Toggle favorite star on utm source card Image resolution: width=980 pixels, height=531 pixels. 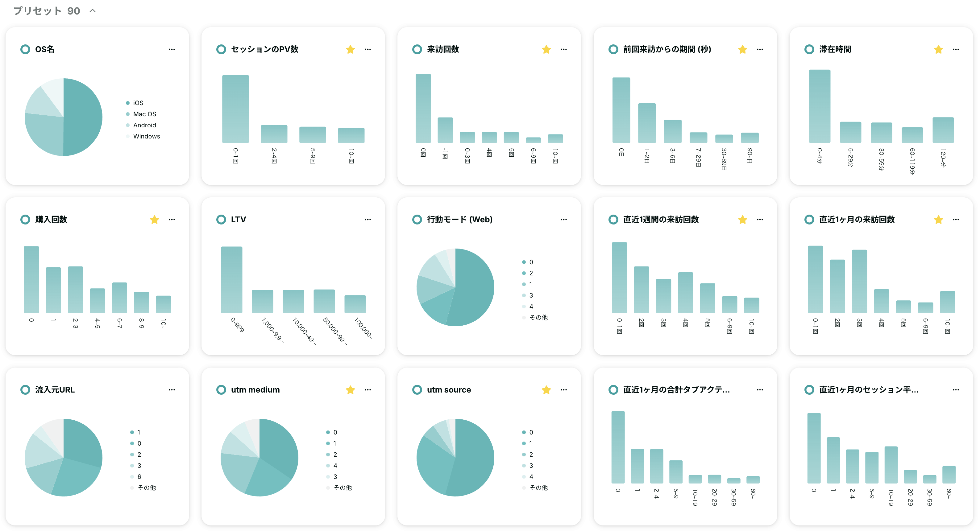point(546,390)
